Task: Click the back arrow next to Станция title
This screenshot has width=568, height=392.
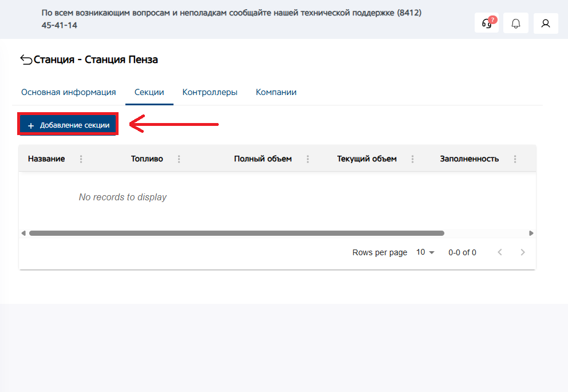Action: (x=26, y=60)
